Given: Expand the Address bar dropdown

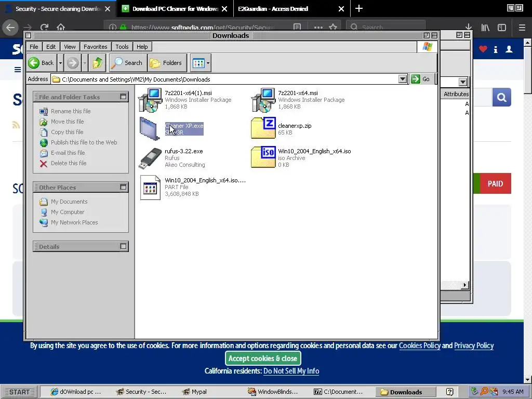Looking at the screenshot, I should click(x=403, y=79).
